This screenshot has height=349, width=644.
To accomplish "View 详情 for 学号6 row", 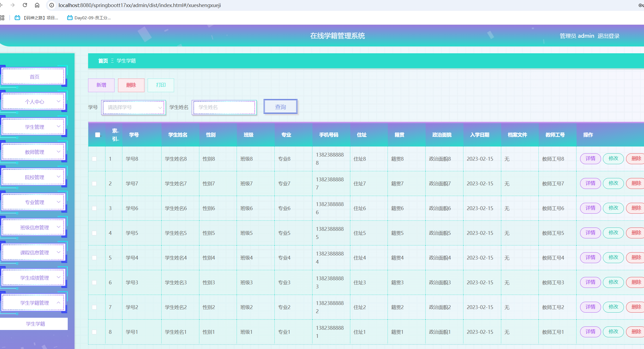I will [590, 208].
